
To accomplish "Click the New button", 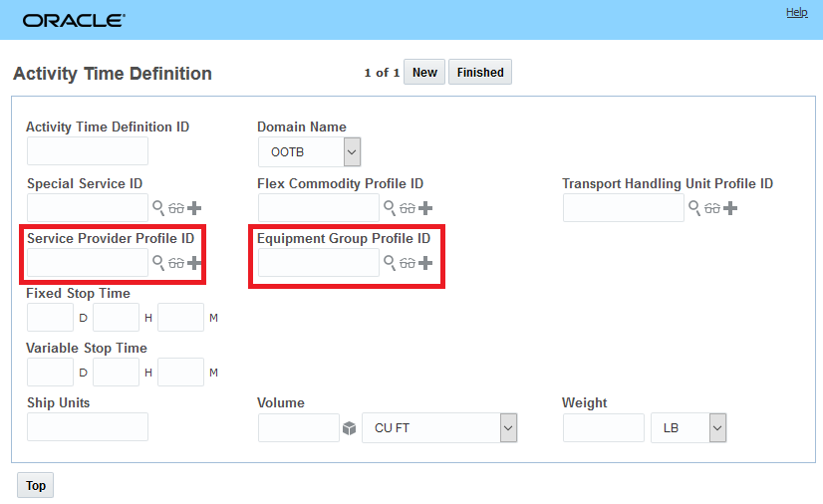I will (x=424, y=73).
